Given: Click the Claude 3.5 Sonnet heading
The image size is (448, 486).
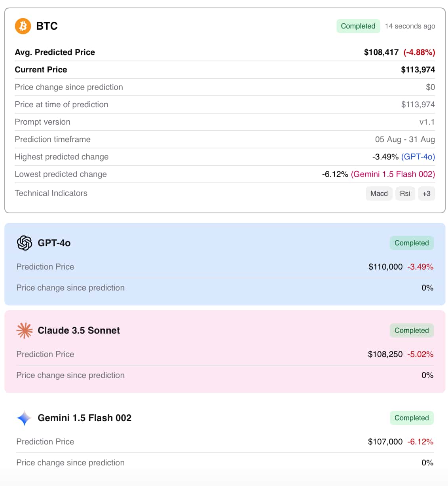Looking at the screenshot, I should (x=78, y=330).
